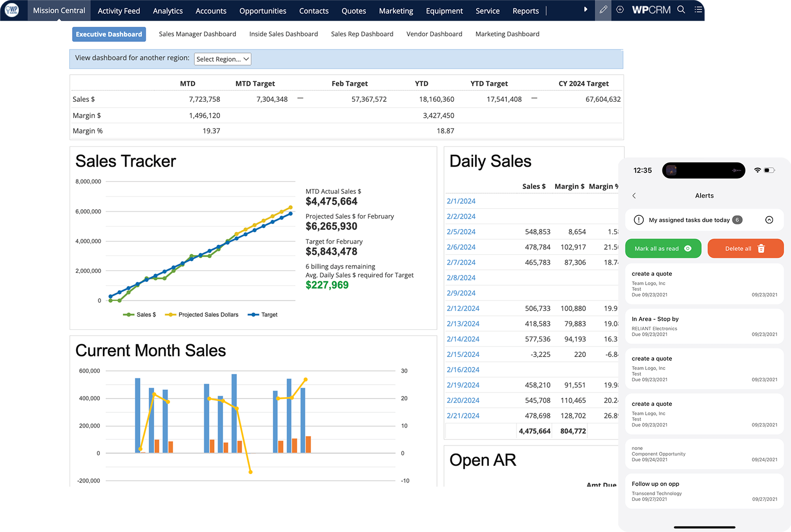Image resolution: width=791 pixels, height=532 pixels.
Task: Click the navbar overflow arrow icon
Action: 586,9
